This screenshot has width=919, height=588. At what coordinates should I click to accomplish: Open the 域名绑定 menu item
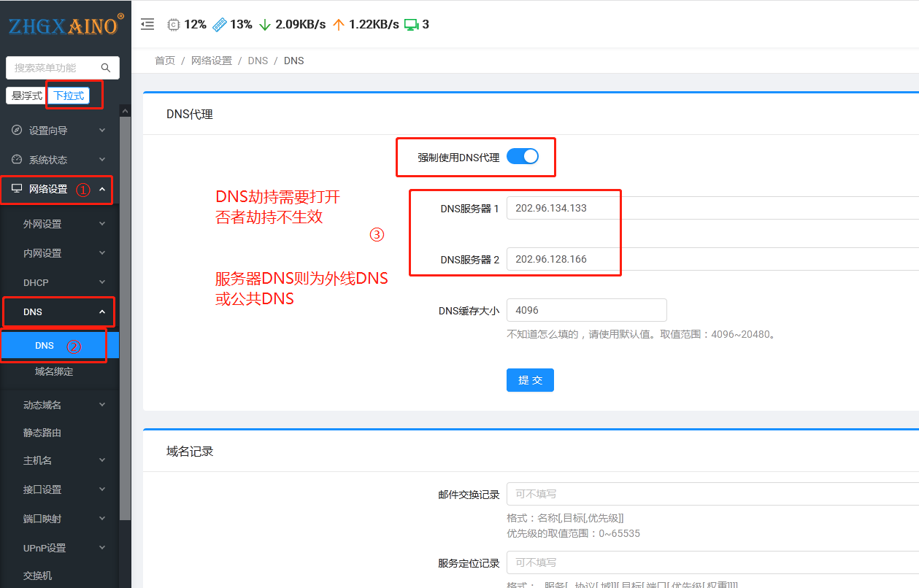pos(54,371)
